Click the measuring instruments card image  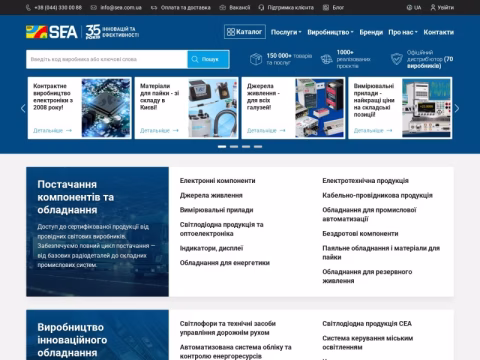[426, 108]
